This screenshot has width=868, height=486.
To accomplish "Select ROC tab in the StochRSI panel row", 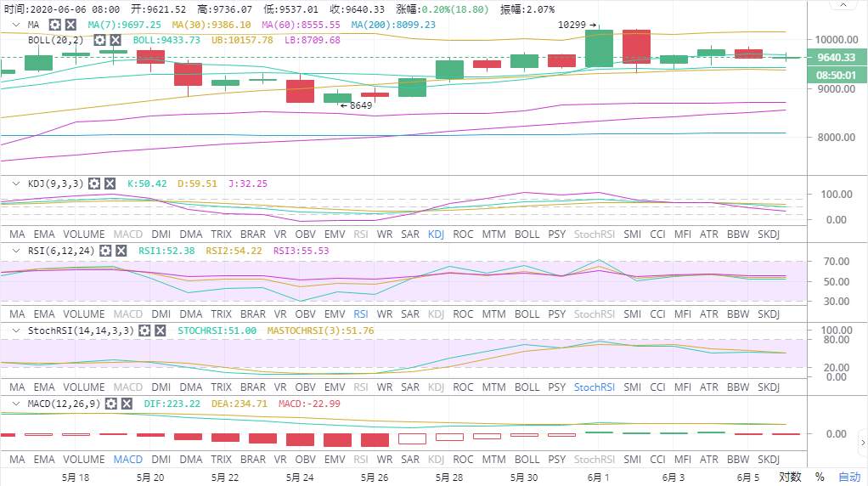I will click(x=464, y=387).
